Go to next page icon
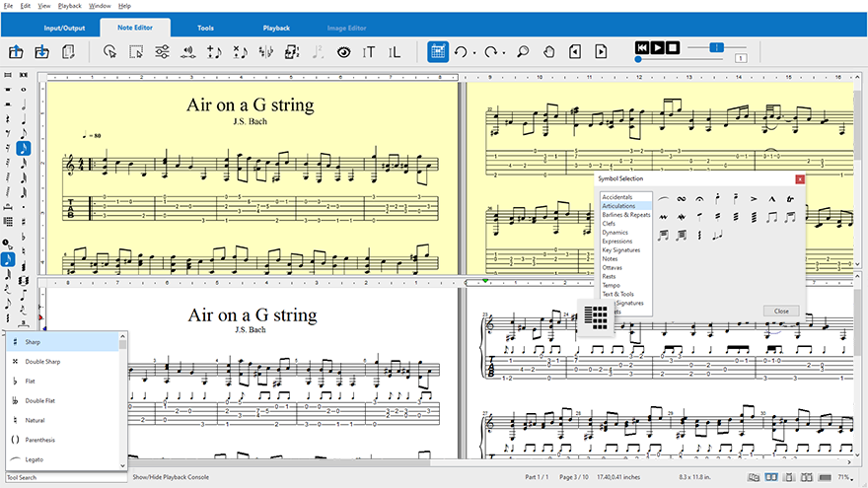This screenshot has height=488, width=868. tap(601, 52)
